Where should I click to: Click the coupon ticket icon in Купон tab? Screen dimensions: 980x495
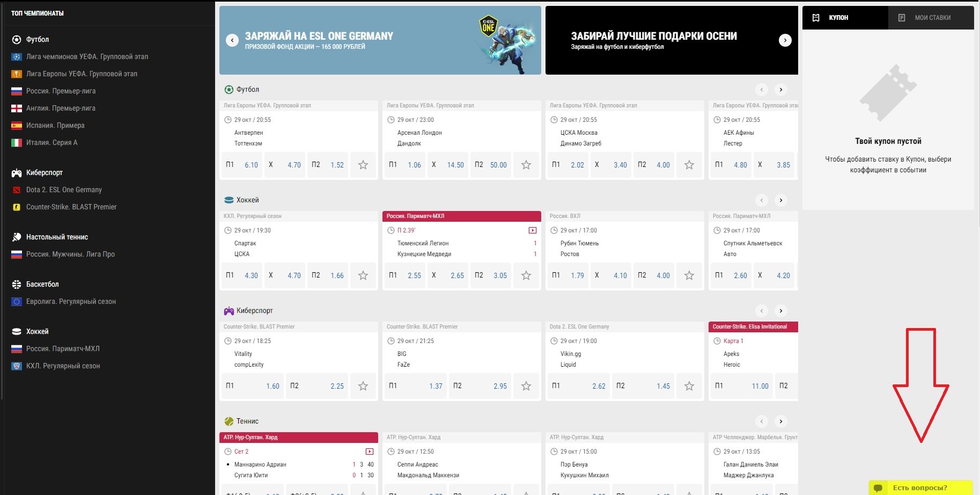click(816, 18)
